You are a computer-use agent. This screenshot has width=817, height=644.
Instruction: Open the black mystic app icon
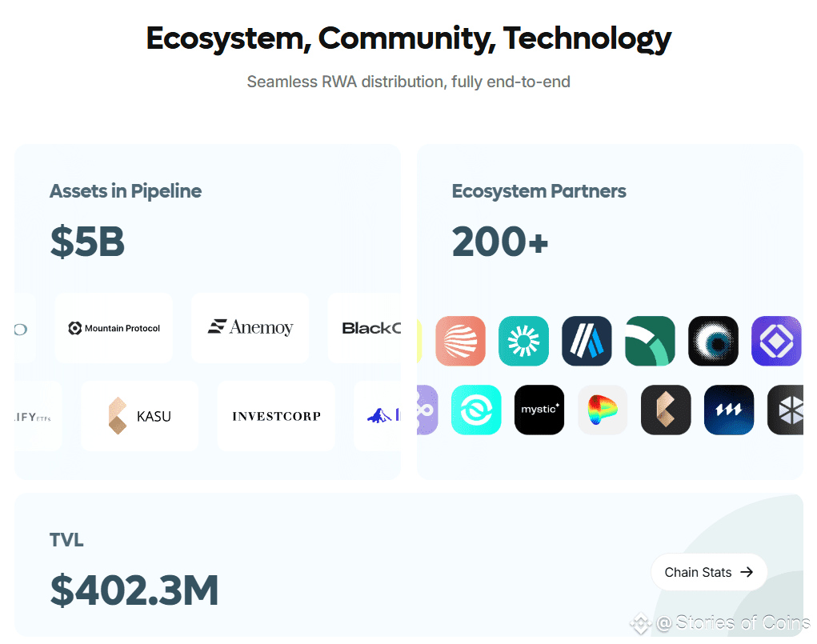coord(539,410)
